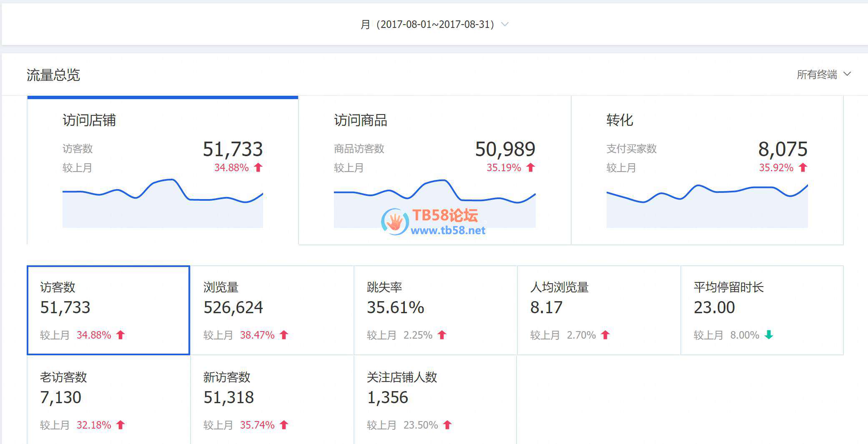Click the green down arrow on 平均停留时长
The width and height of the screenshot is (868, 444).
tap(769, 335)
